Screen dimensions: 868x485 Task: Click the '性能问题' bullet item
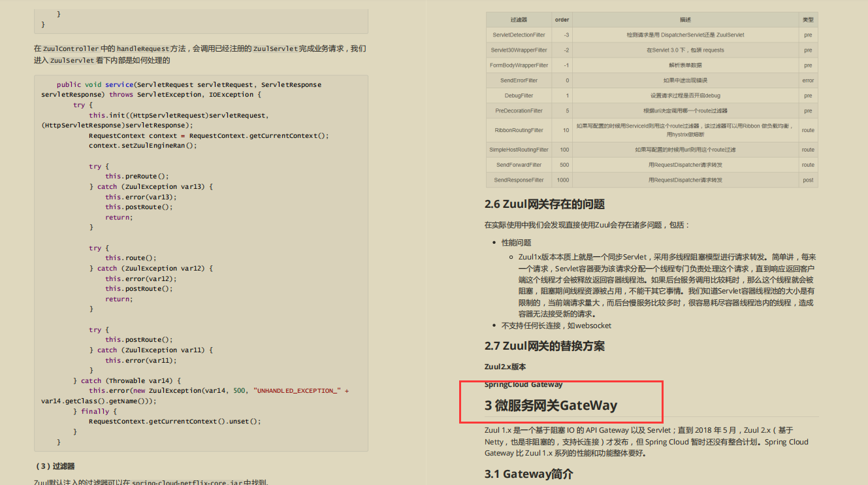[x=516, y=242]
